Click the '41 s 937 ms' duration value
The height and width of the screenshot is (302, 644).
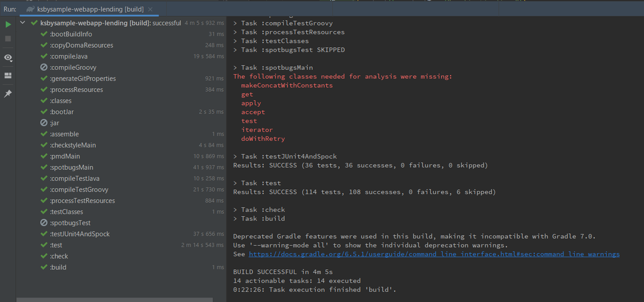click(x=208, y=168)
